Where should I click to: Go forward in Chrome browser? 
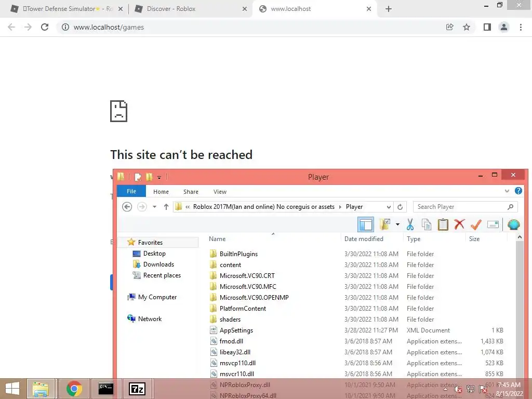(28, 27)
